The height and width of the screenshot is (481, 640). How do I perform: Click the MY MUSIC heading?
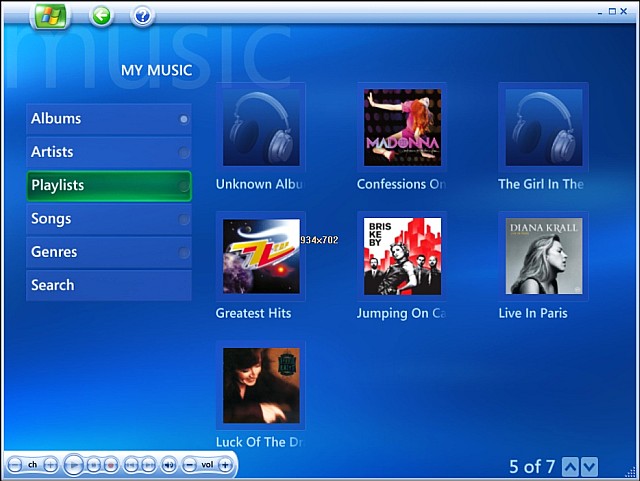point(157,70)
